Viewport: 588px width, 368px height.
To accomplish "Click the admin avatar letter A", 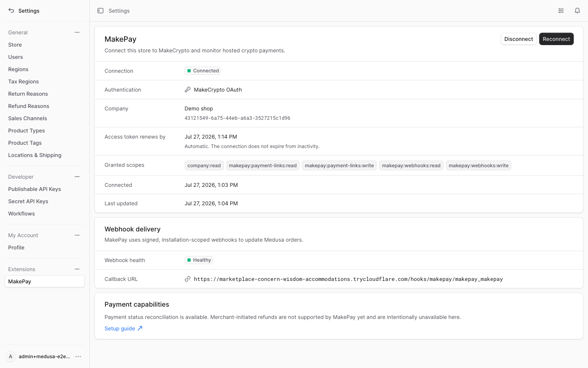I will (11, 357).
